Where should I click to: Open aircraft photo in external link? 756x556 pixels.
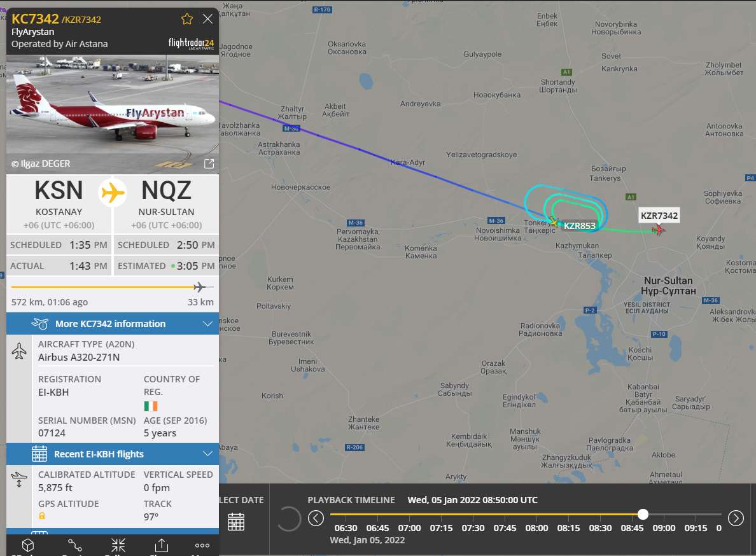click(209, 164)
